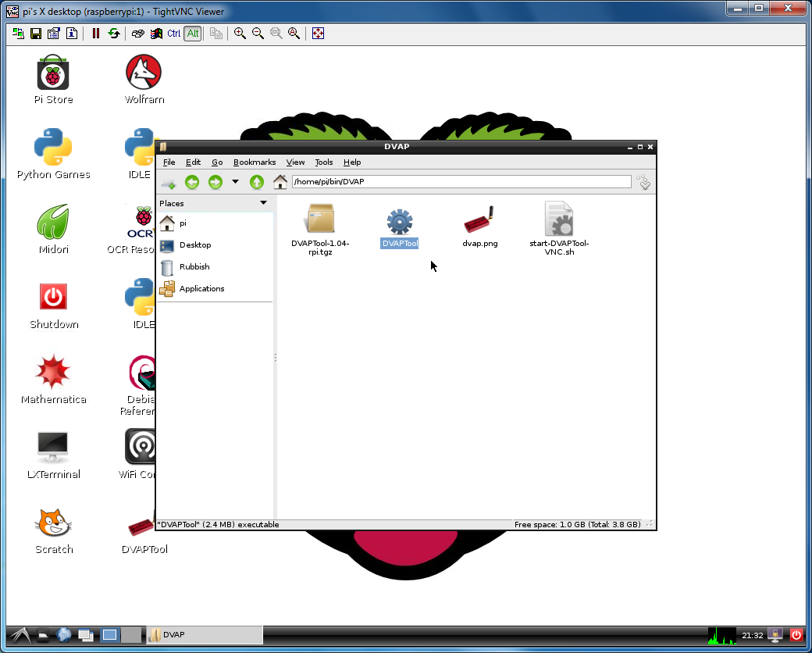The width and height of the screenshot is (812, 653).
Task: Select the DVAPTool executable gear file
Action: [399, 229]
